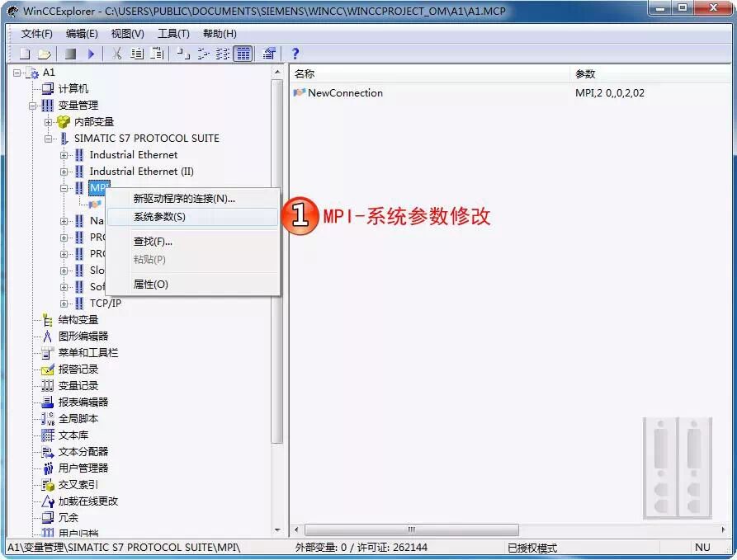Select the 变量记录 tag logging icon
This screenshot has height=560, width=737.
(48, 386)
